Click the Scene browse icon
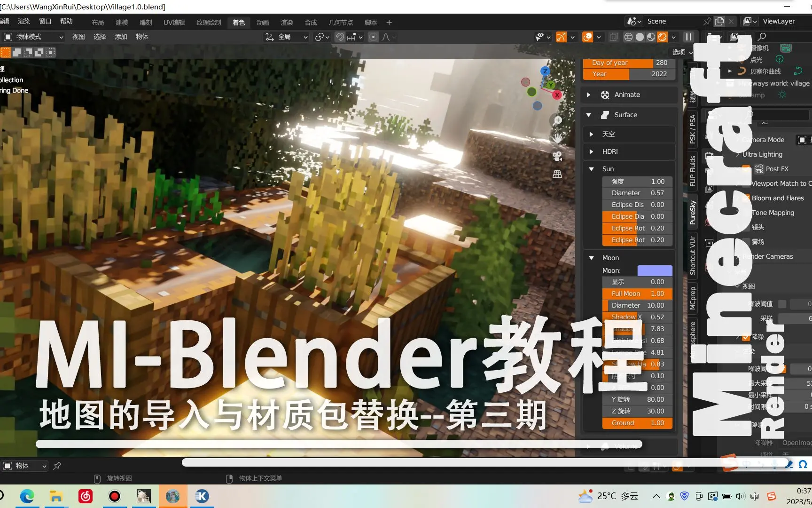The width and height of the screenshot is (812, 508). (x=634, y=21)
